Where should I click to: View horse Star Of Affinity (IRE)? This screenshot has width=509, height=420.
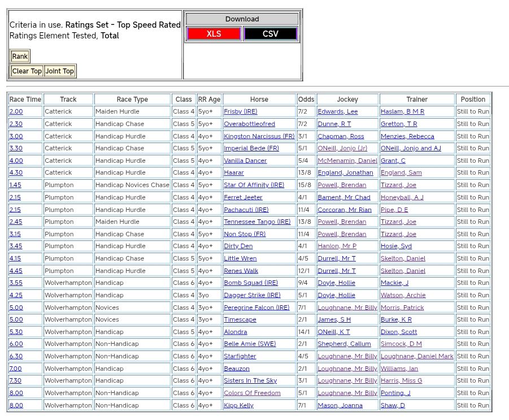point(254,185)
